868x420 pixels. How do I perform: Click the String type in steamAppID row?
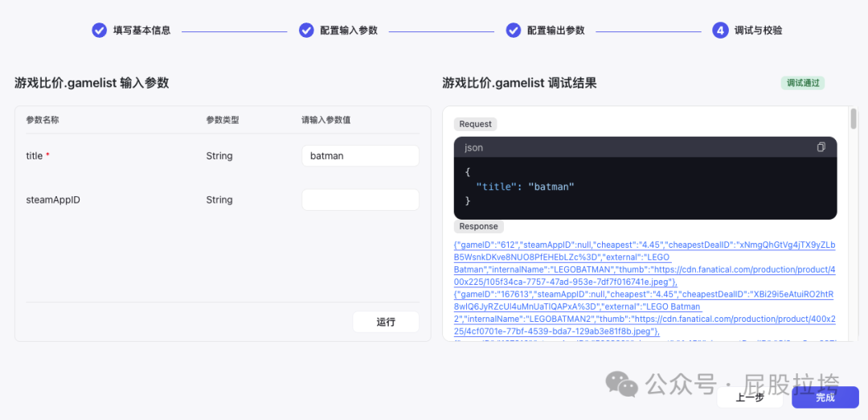[x=219, y=200]
